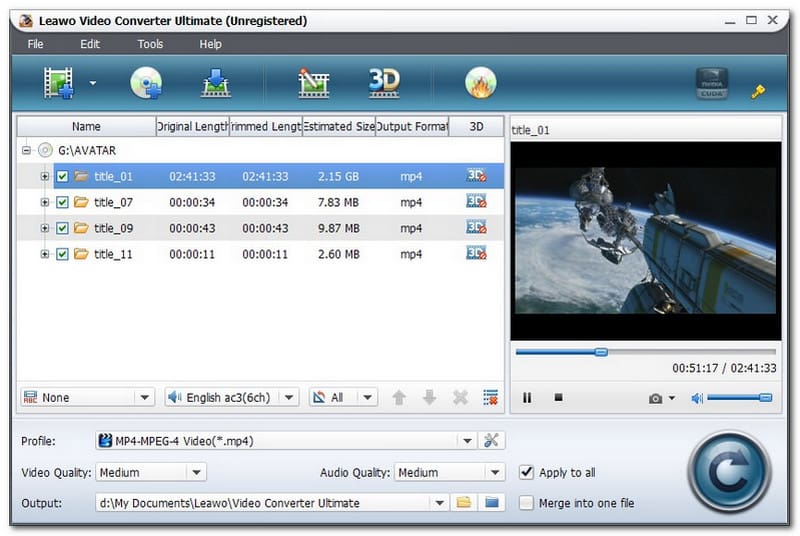Click the Add Blu-ray/DVD disc icon
Screen dimensions: 800x536
pyautogui.click(x=146, y=83)
